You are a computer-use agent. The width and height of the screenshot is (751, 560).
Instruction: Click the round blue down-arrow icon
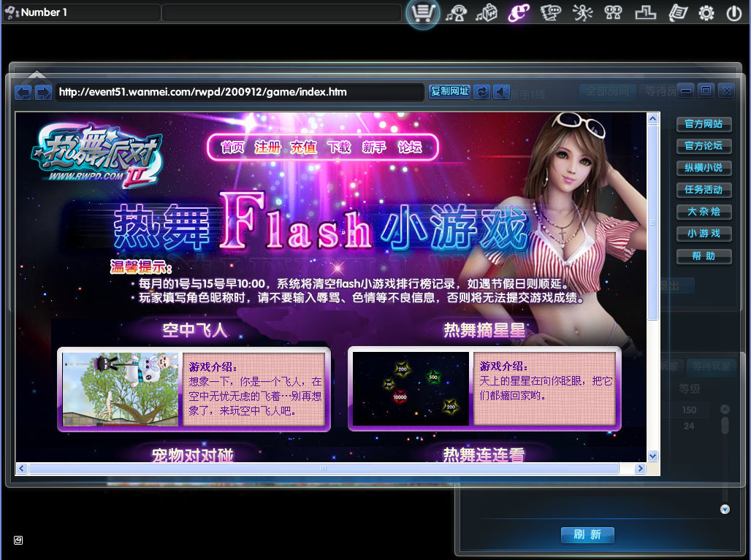click(725, 510)
